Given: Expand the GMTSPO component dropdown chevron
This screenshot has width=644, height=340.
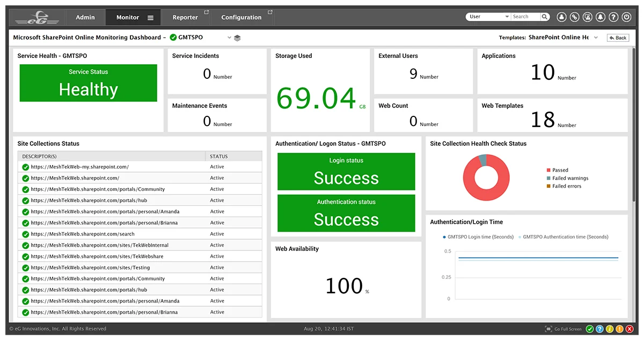Looking at the screenshot, I should click(x=229, y=38).
